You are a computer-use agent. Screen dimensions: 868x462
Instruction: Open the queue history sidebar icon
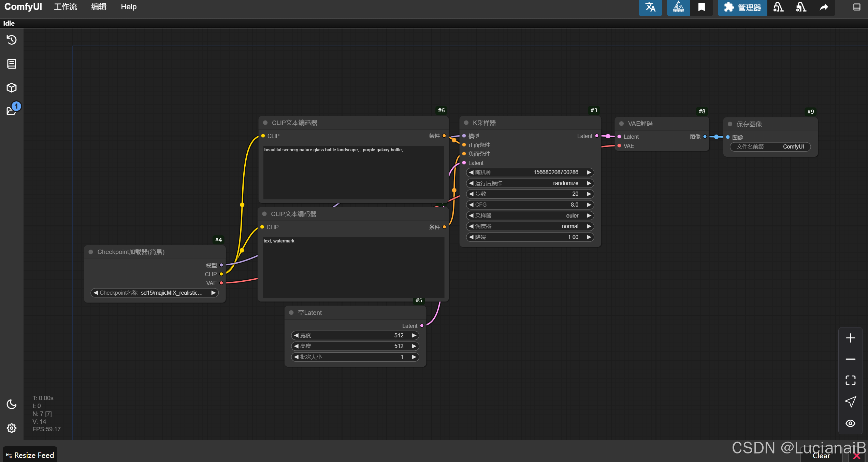(x=12, y=40)
